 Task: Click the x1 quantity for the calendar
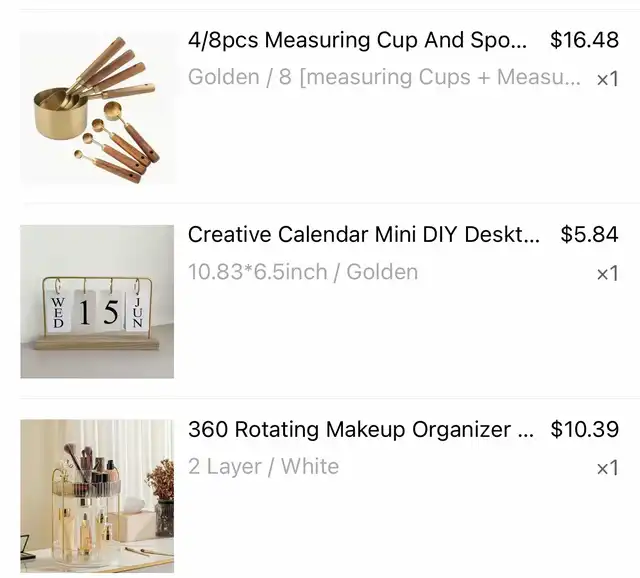tap(607, 273)
